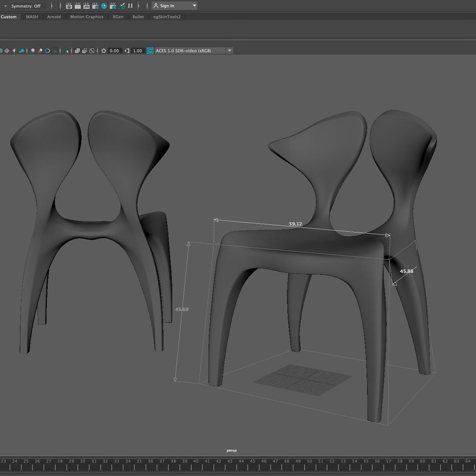This screenshot has width=476, height=476.
Task: Switch to the MASH shelf tab
Action: [32, 17]
